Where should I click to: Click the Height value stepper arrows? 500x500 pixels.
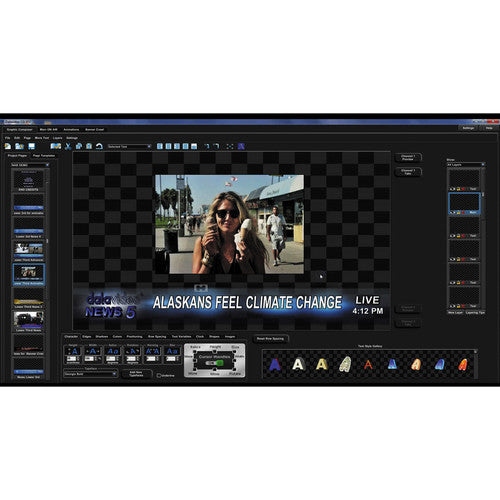tap(78, 359)
